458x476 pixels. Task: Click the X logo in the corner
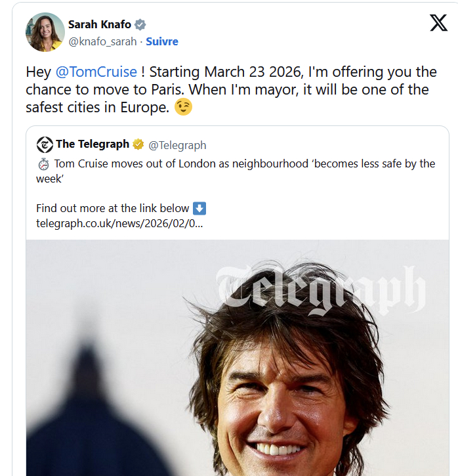click(438, 24)
